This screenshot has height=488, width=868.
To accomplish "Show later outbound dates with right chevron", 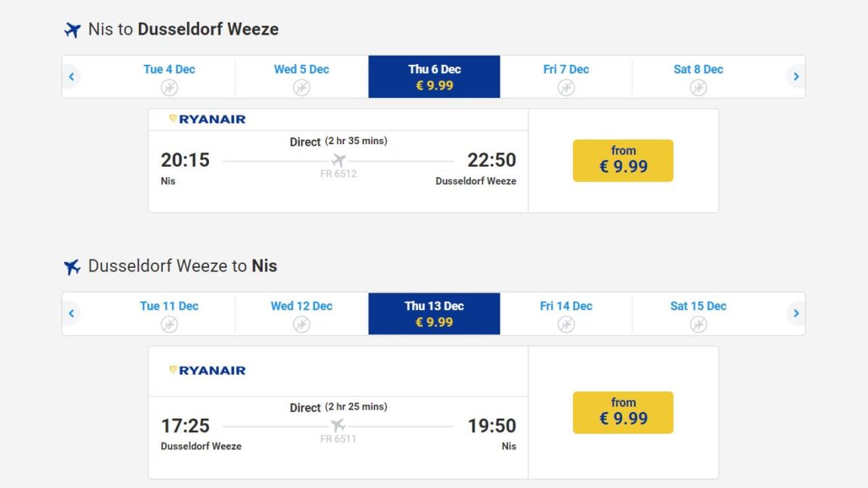I will pos(796,76).
